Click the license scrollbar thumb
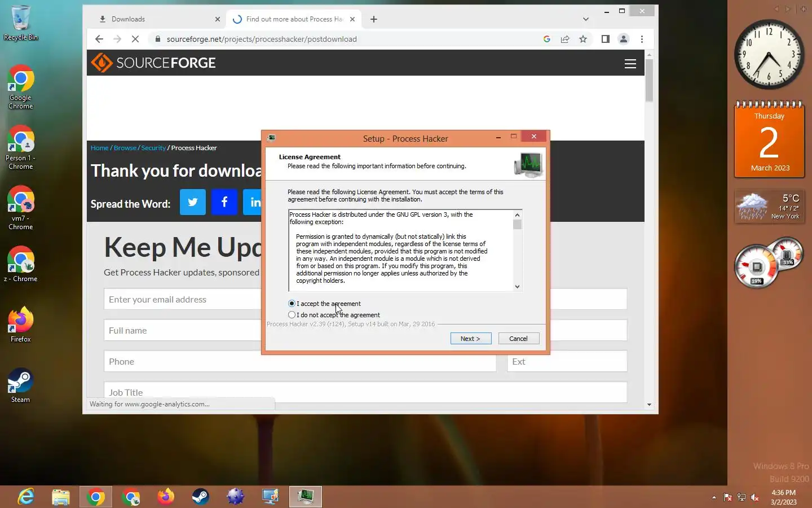The height and width of the screenshot is (508, 812). 517,224
